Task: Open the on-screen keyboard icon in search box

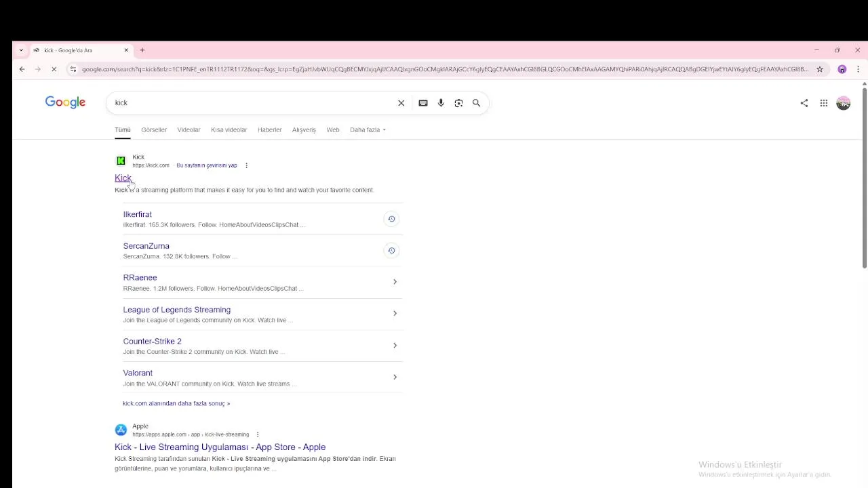Action: coord(423,103)
